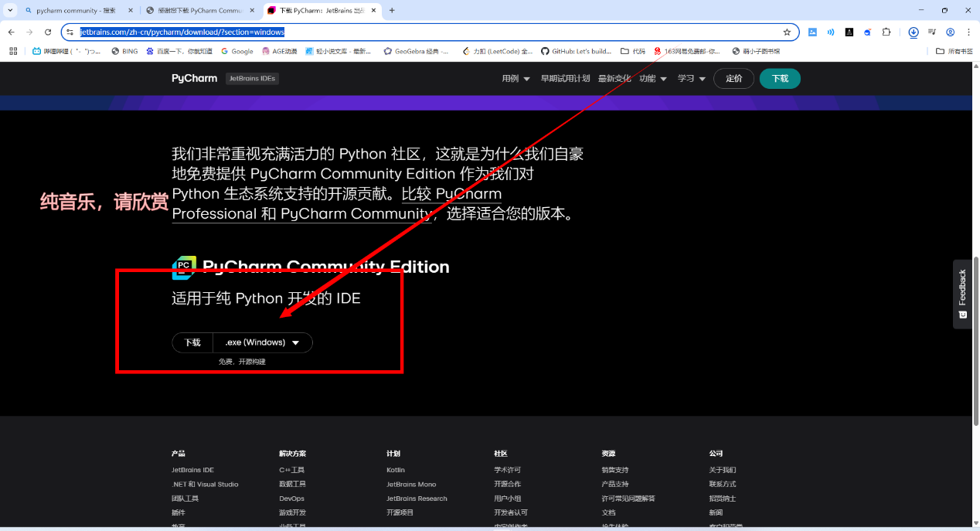Viewport: 980px width, 531px height.
Task: Open the BING bookmark
Action: 124,51
